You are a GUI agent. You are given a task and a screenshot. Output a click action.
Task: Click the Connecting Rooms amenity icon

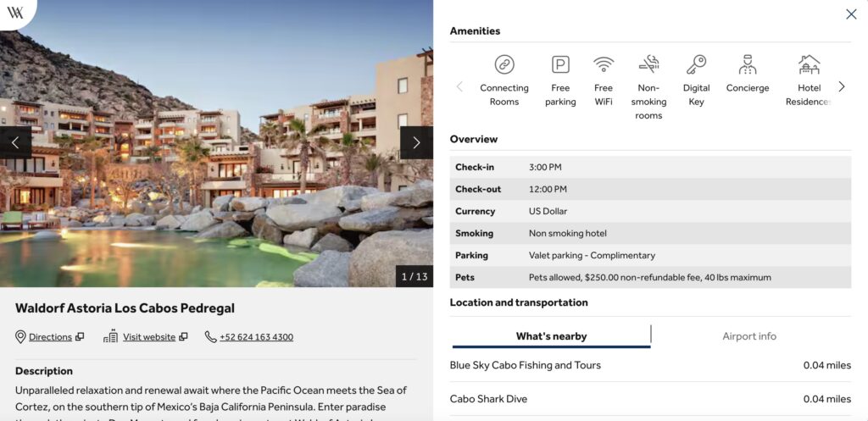tap(504, 64)
